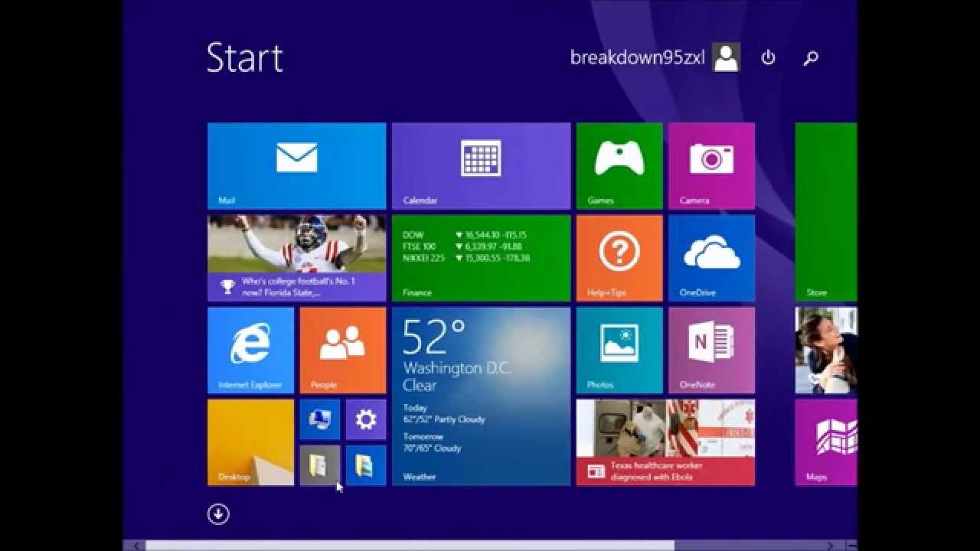Open the Desktop tile
The height and width of the screenshot is (551, 980).
[x=250, y=442]
